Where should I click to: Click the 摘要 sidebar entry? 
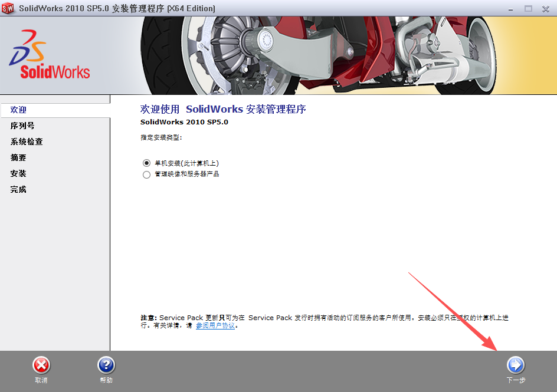click(x=18, y=157)
